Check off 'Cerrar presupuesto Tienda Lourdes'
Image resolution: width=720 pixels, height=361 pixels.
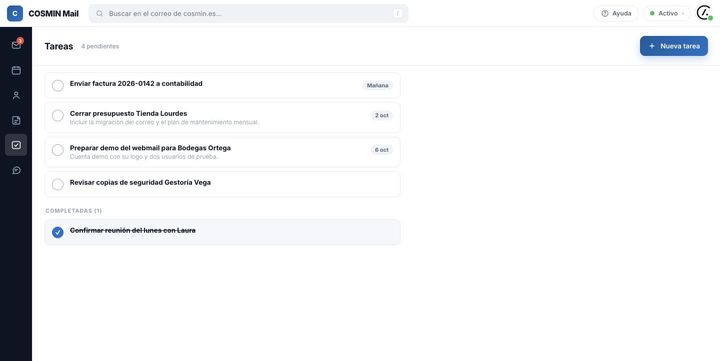pos(58,115)
